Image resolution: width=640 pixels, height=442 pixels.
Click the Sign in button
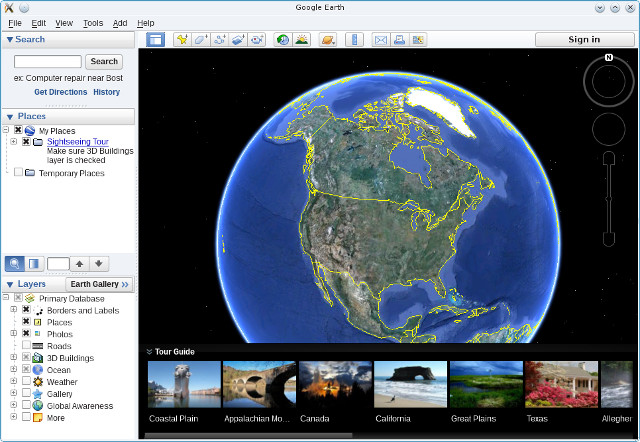coord(584,40)
